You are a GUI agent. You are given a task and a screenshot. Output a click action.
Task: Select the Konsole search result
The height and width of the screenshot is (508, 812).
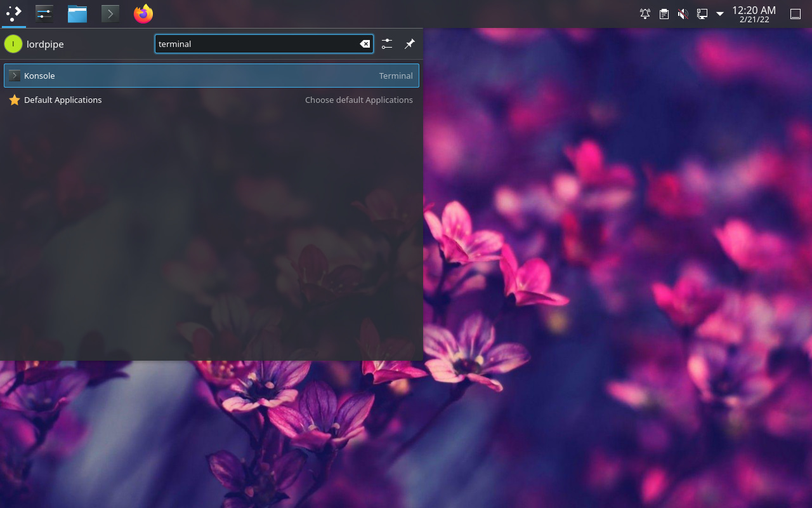coord(211,75)
